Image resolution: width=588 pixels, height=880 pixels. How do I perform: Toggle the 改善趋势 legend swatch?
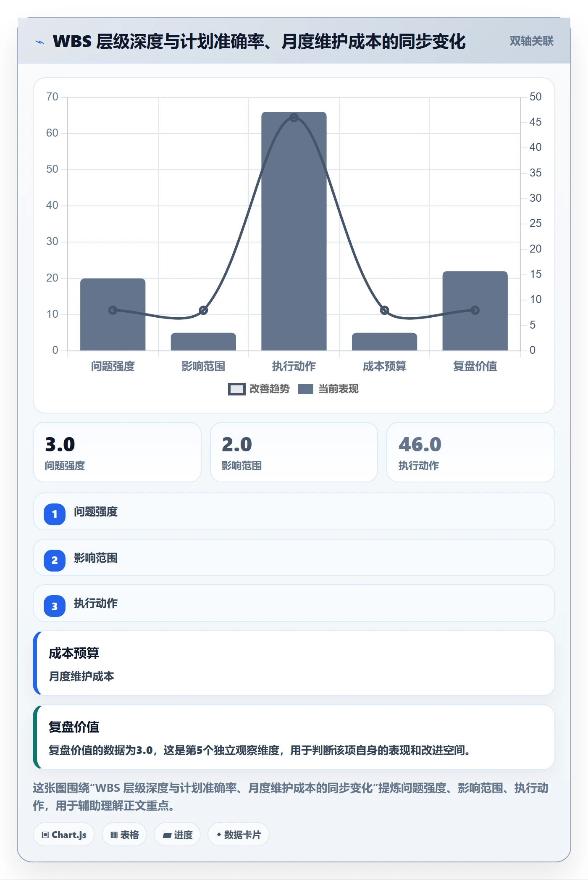[236, 389]
